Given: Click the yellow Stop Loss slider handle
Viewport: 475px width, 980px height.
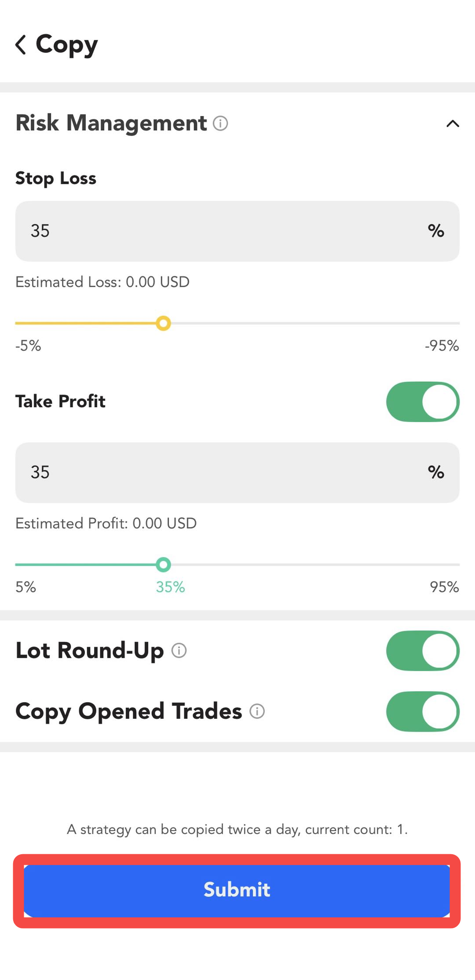Looking at the screenshot, I should tap(164, 324).
